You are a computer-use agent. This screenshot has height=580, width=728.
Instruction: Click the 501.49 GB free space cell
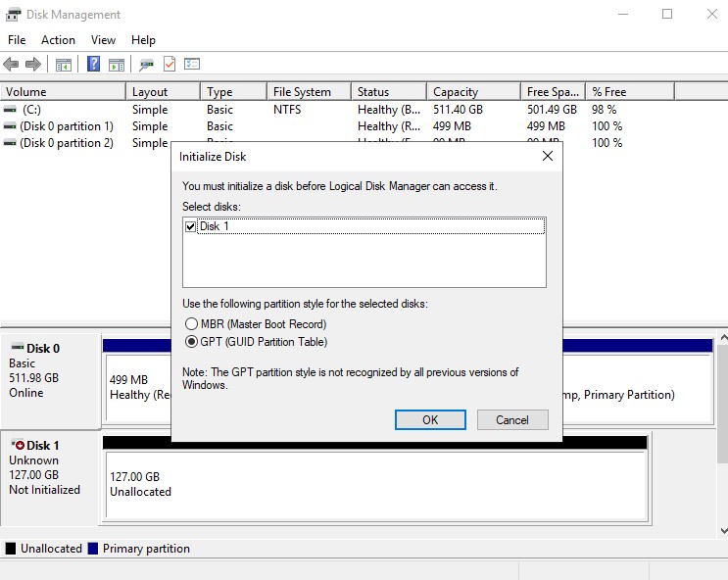[552, 110]
